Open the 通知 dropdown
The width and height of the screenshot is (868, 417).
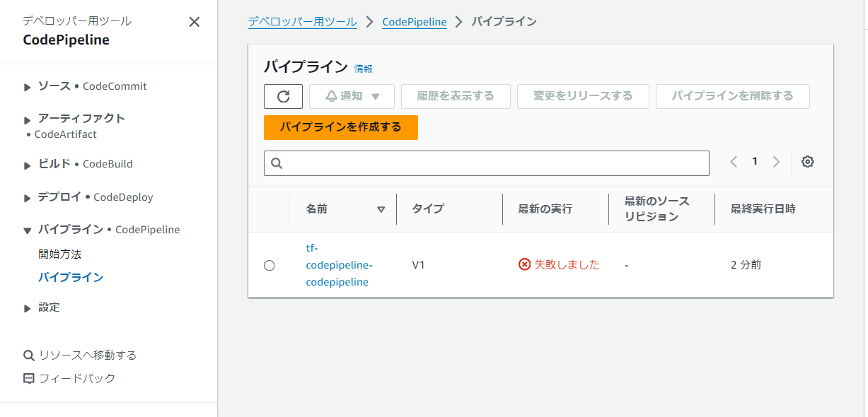tap(352, 96)
